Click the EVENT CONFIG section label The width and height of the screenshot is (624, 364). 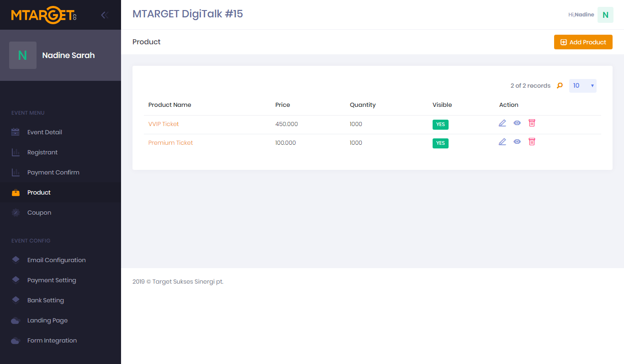pos(31,241)
